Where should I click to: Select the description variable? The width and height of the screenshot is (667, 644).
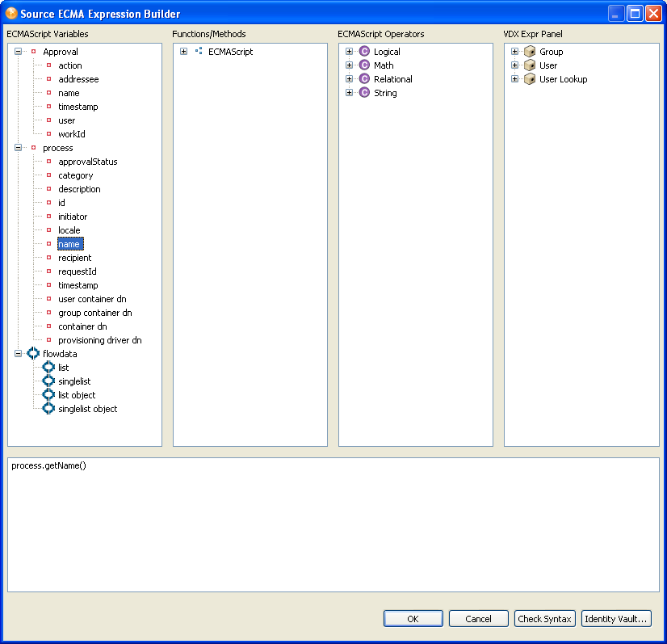80,189
